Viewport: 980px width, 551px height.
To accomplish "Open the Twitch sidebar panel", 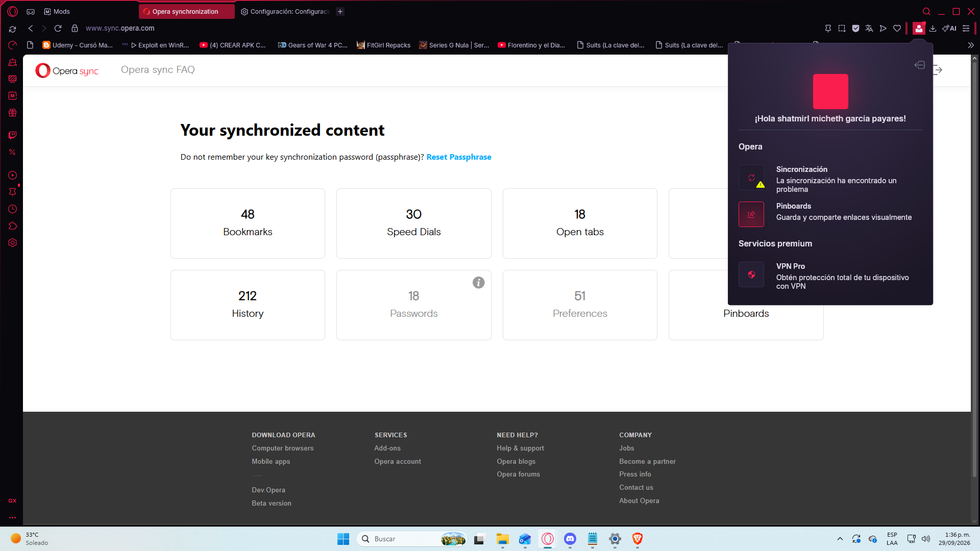I will point(12,135).
